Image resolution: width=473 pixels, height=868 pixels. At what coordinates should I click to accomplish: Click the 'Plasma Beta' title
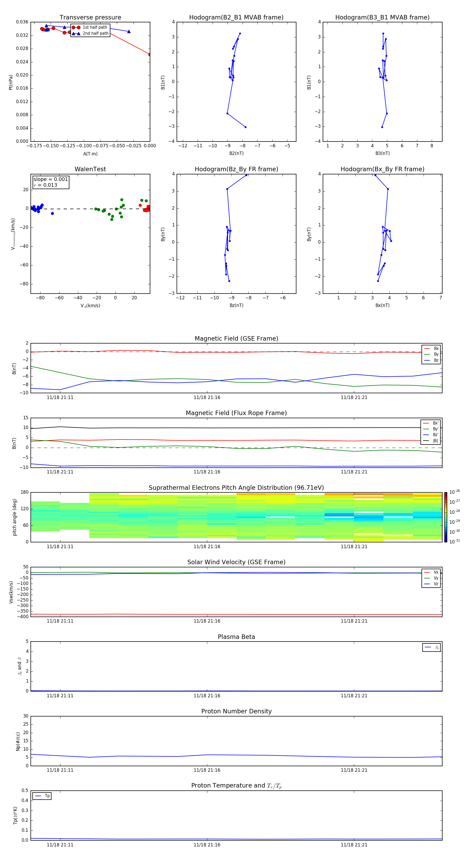[x=236, y=637]
